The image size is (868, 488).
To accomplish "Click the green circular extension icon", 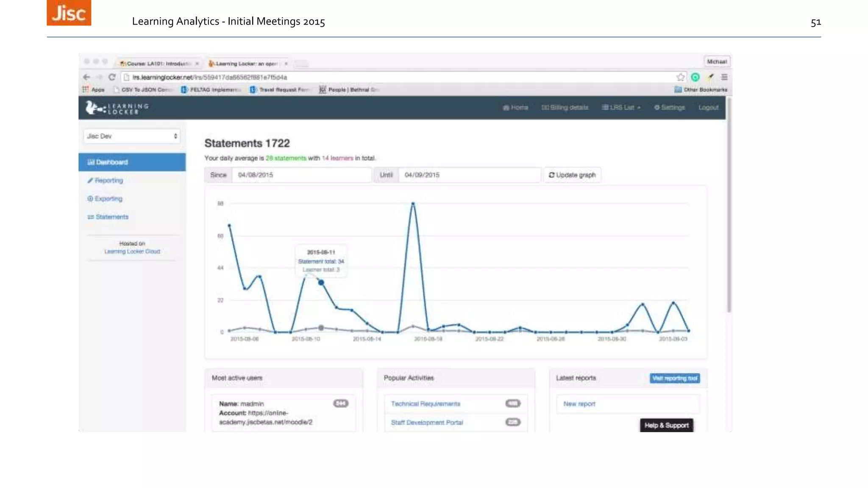I will [x=695, y=77].
